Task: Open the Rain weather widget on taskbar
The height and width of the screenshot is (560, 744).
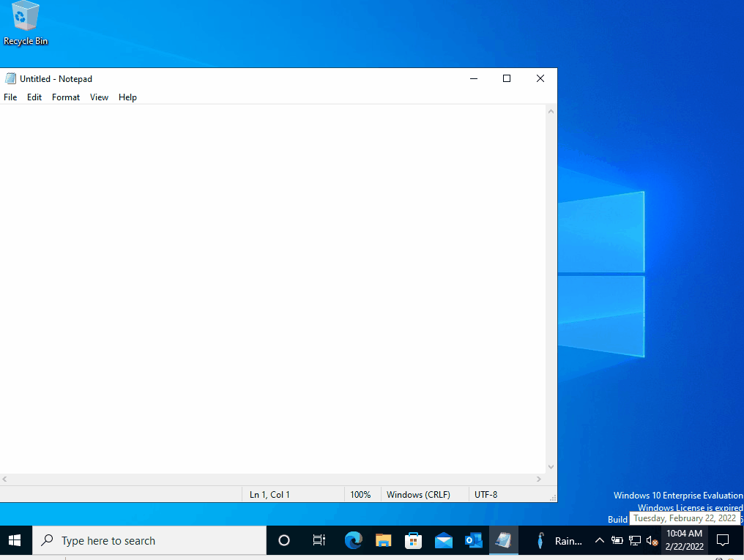Action: point(559,540)
